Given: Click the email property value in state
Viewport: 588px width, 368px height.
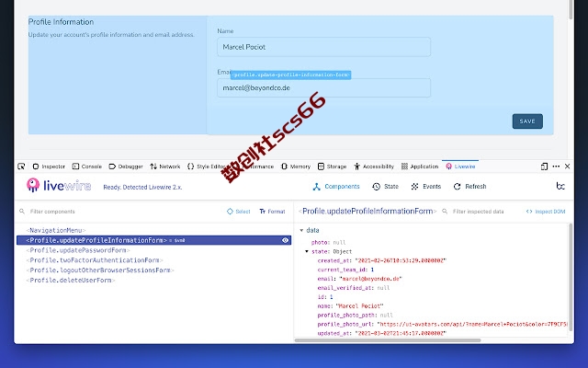Looking at the screenshot, I should pyautogui.click(x=370, y=279).
